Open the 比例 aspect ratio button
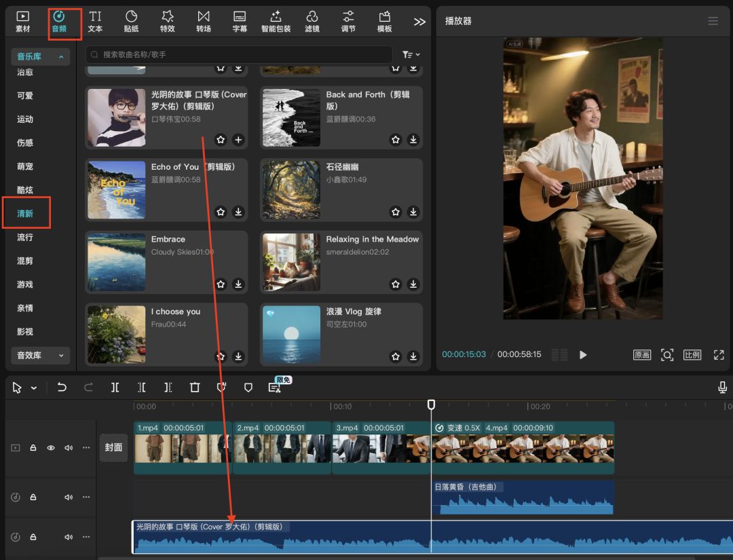 click(x=692, y=355)
